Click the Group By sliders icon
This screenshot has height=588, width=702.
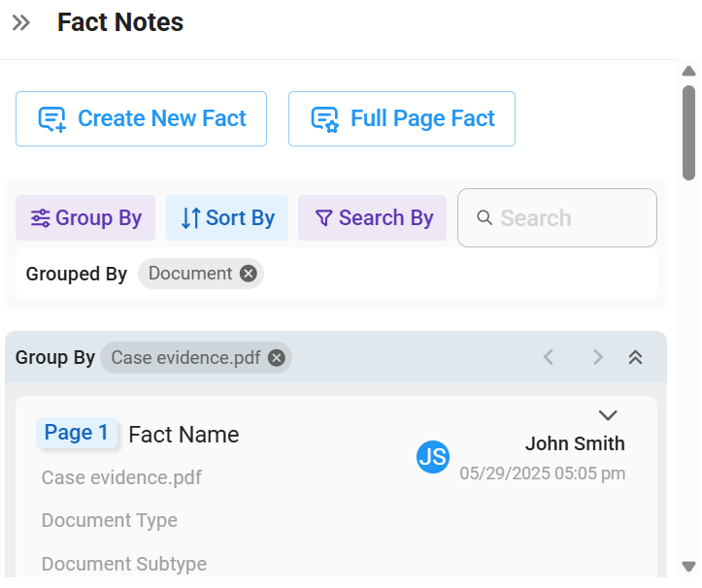tap(40, 218)
